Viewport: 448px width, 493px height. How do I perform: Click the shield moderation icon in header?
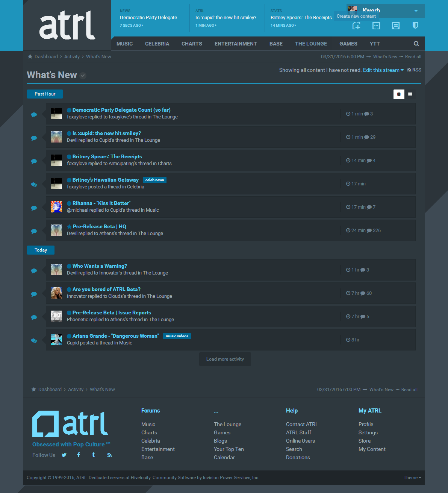(415, 26)
